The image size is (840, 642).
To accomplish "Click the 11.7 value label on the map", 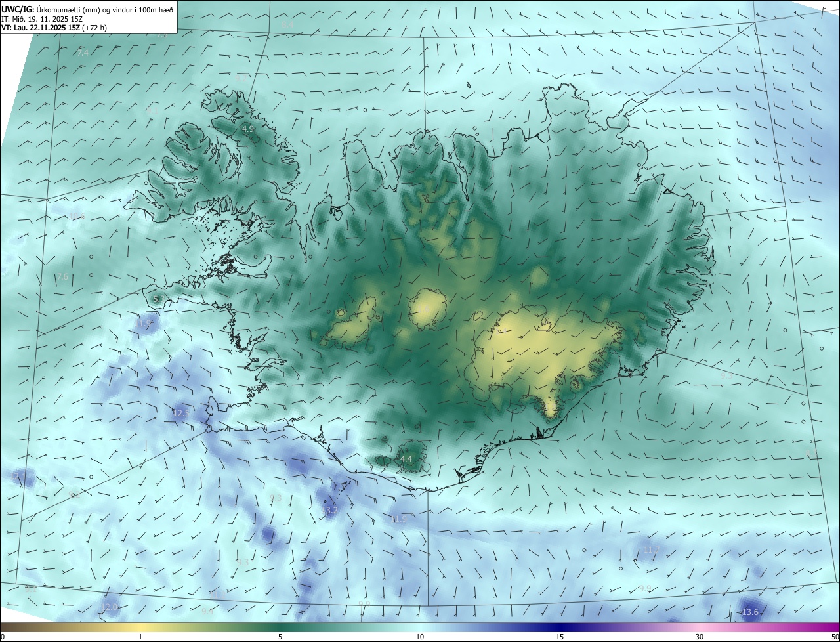I will click(651, 549).
